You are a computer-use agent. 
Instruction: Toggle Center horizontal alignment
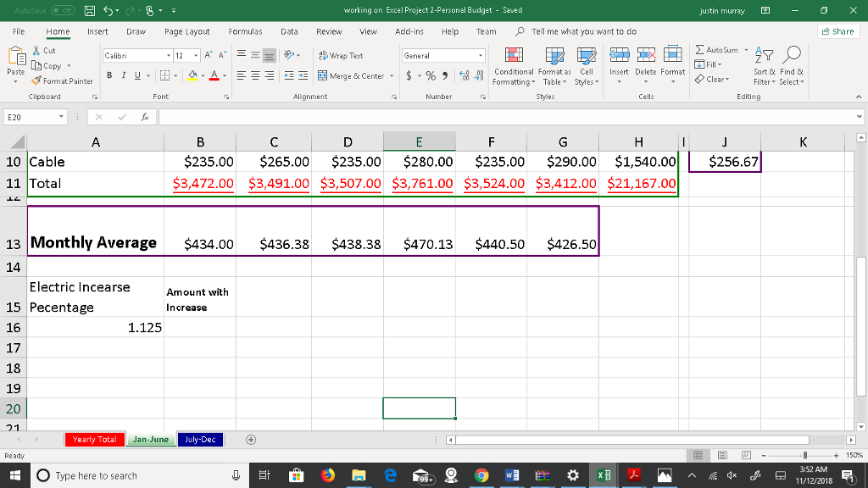pyautogui.click(x=255, y=75)
